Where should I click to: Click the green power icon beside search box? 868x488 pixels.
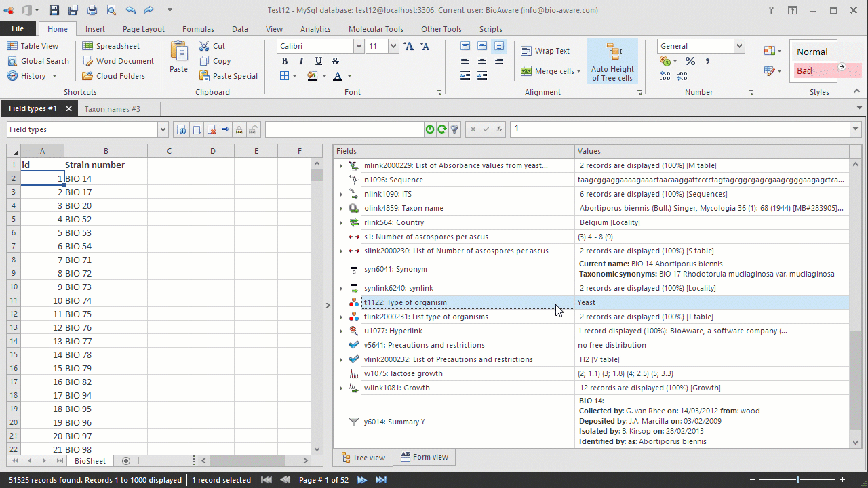[430, 129]
